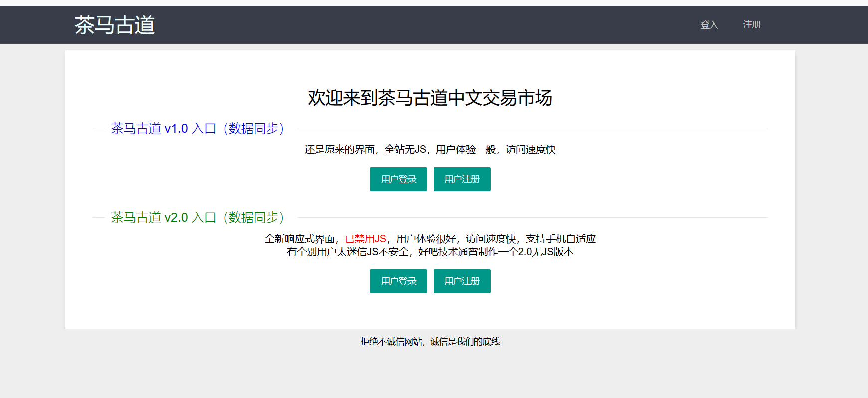Image resolution: width=868 pixels, height=398 pixels.
Task: Click the 全新响应式界面 text in v2.0 description
Action: pyautogui.click(x=299, y=239)
